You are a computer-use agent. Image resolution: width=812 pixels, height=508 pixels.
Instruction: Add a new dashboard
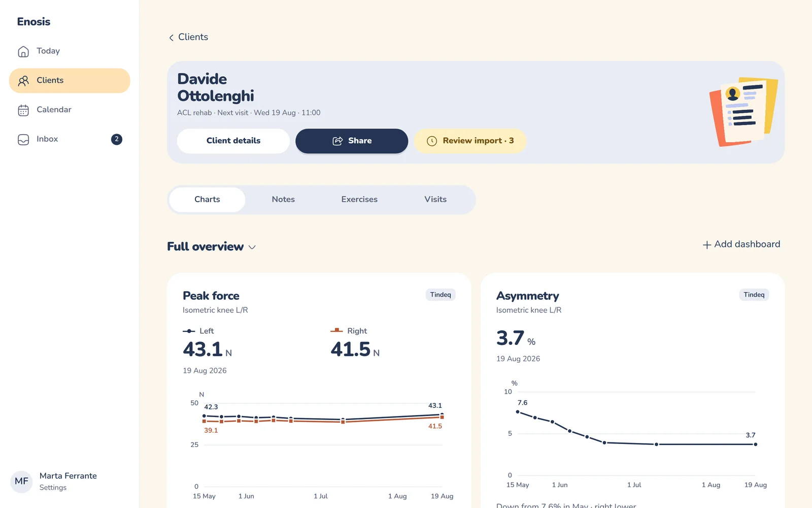click(x=741, y=244)
